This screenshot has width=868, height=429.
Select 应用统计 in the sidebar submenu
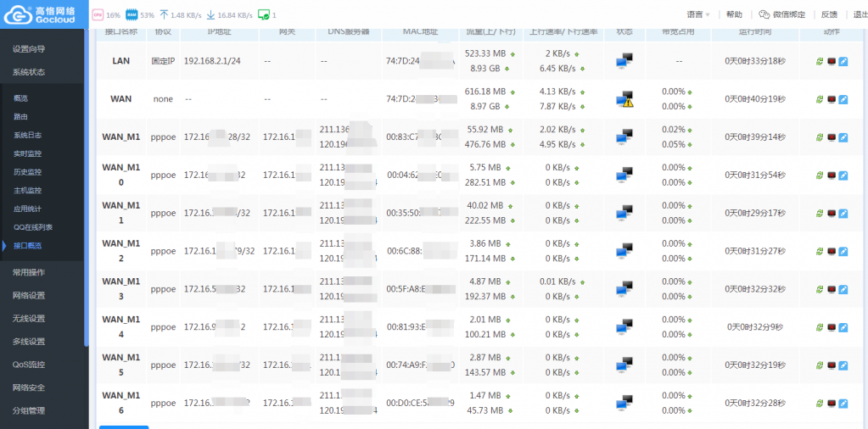(x=28, y=209)
